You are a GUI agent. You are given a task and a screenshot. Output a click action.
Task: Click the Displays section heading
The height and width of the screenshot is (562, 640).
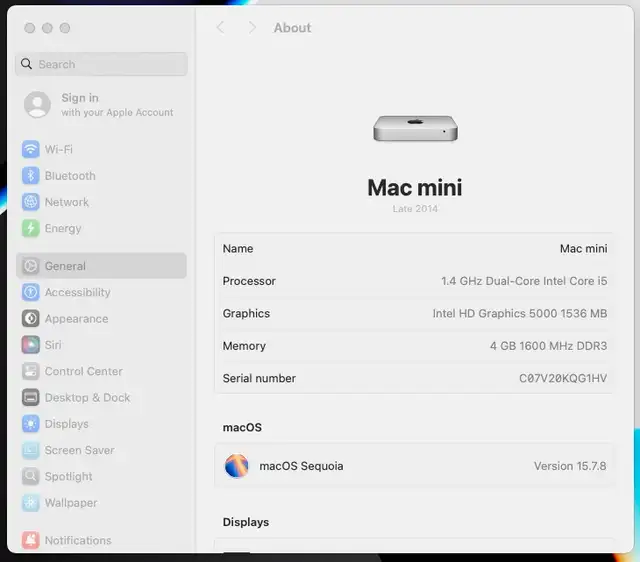click(x=246, y=522)
